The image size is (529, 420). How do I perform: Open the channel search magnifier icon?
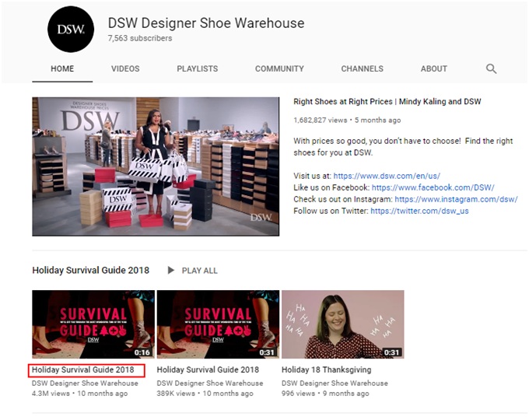491,68
